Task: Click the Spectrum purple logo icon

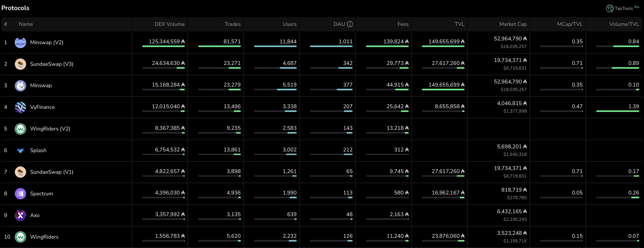Action: (20, 194)
